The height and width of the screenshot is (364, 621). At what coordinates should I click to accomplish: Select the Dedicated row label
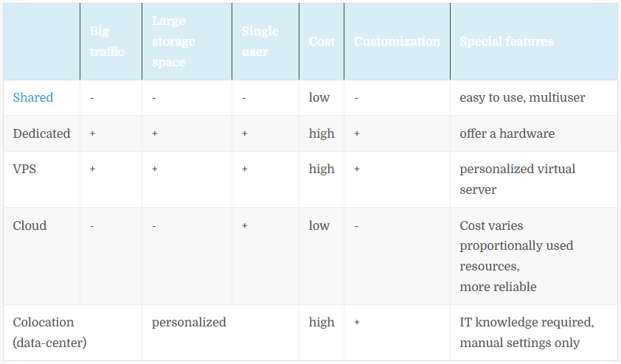41,133
